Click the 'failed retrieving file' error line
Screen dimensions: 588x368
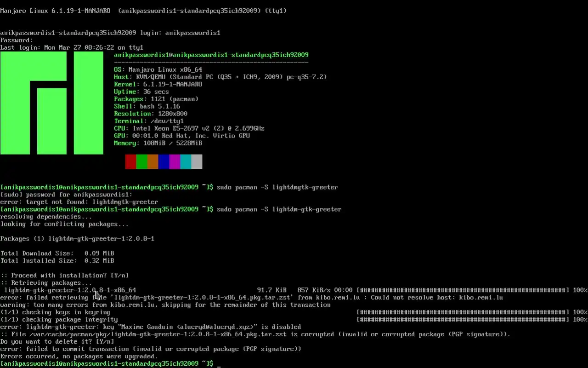[252, 298]
